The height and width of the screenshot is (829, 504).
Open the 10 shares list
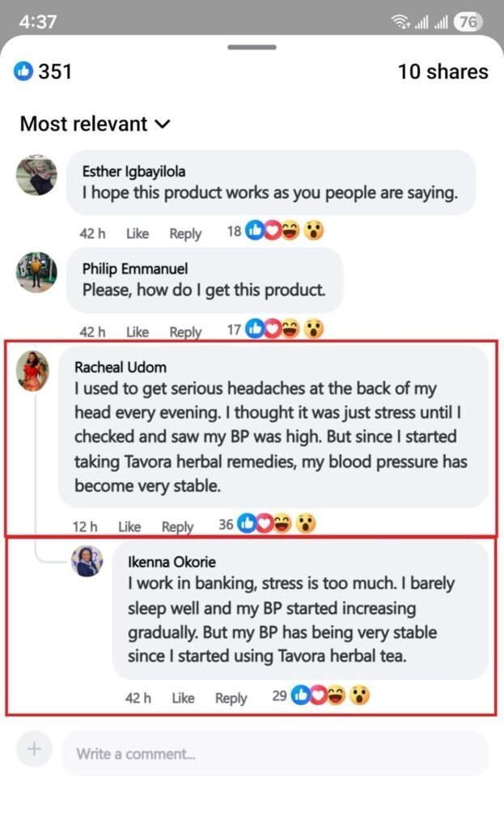click(x=443, y=72)
